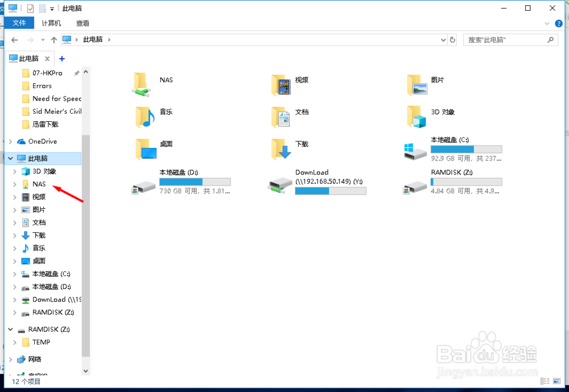Image resolution: width=569 pixels, height=392 pixels.
Task: Select TEMP folder in the navigation tree
Action: (41, 343)
